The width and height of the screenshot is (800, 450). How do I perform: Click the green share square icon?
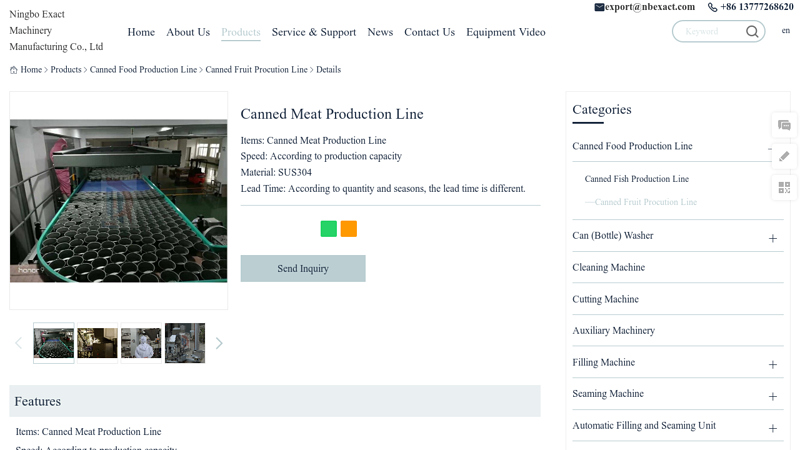(329, 229)
